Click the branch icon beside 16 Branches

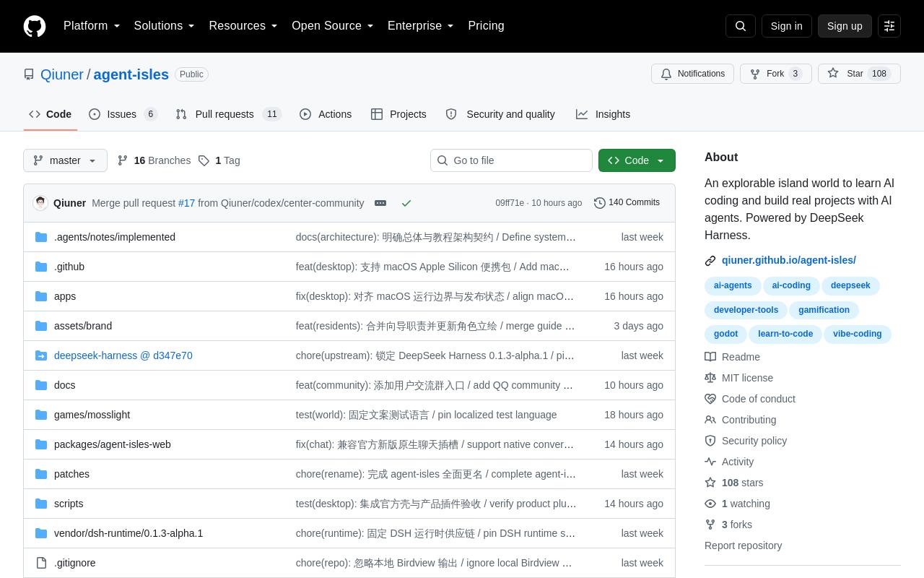pos(123,160)
